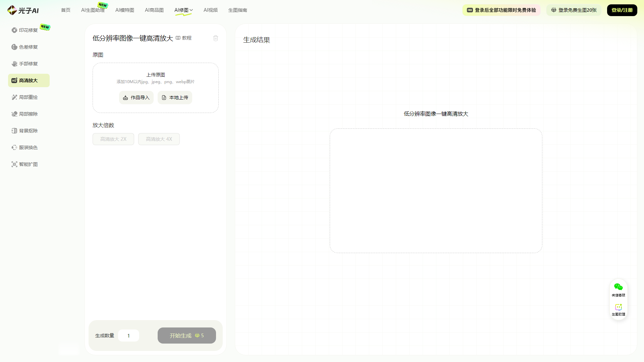Open the 局部重绘 tool

(x=29, y=97)
